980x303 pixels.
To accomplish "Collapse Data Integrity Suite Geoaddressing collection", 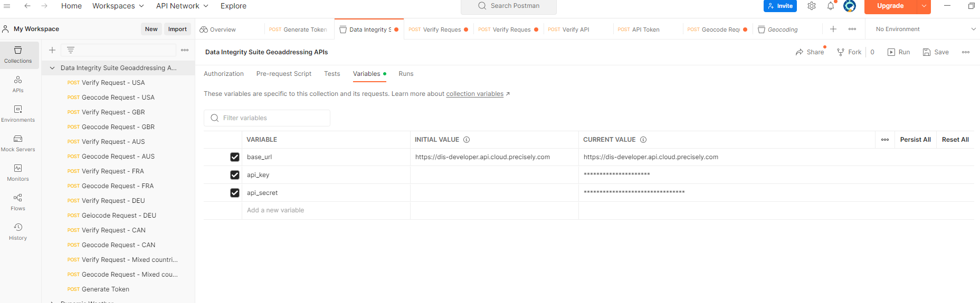I will (52, 68).
